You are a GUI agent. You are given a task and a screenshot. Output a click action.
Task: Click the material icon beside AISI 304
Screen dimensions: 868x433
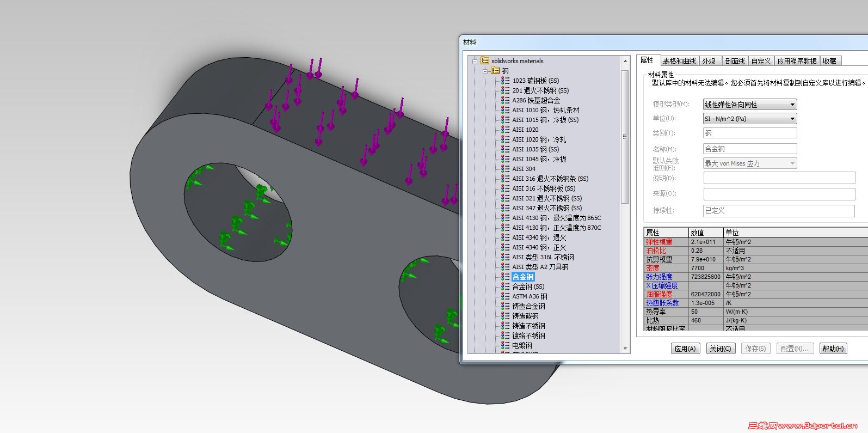(506, 169)
